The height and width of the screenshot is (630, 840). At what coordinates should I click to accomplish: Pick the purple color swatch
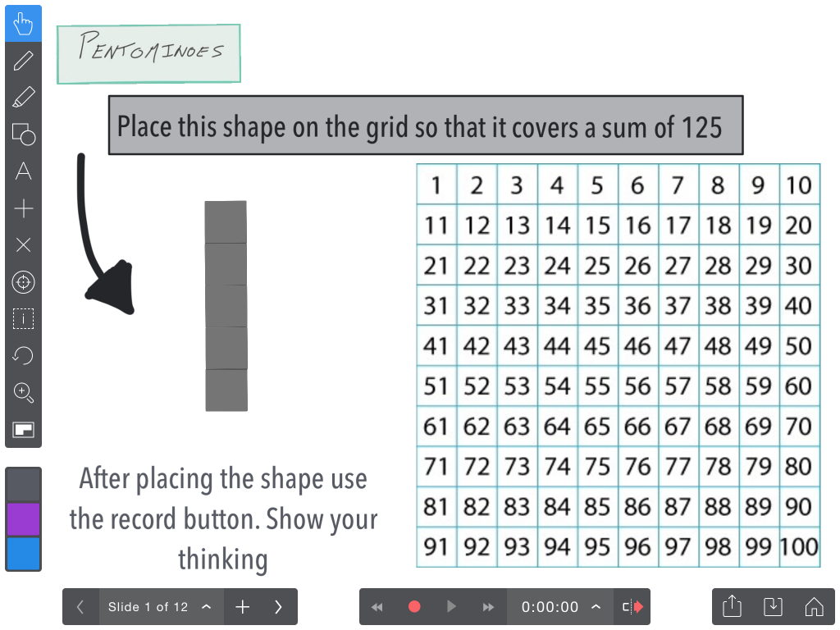coord(23,518)
